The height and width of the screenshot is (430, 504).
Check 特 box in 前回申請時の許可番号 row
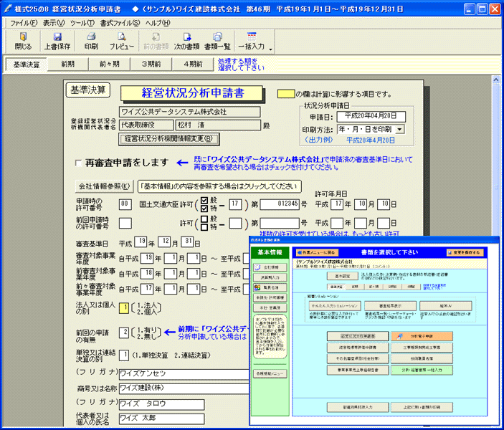[204, 227]
